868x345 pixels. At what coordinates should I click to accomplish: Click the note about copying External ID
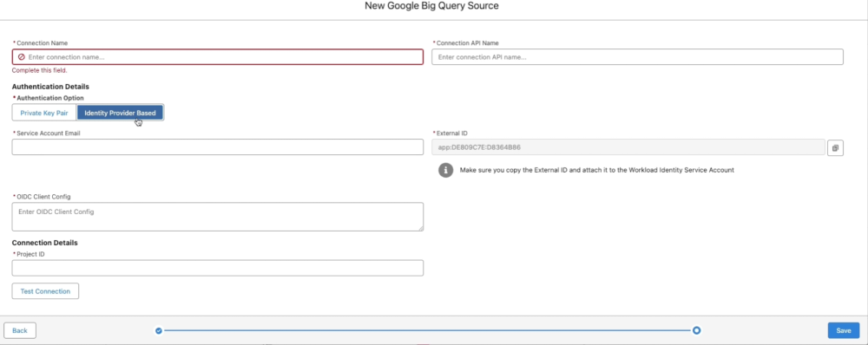597,170
